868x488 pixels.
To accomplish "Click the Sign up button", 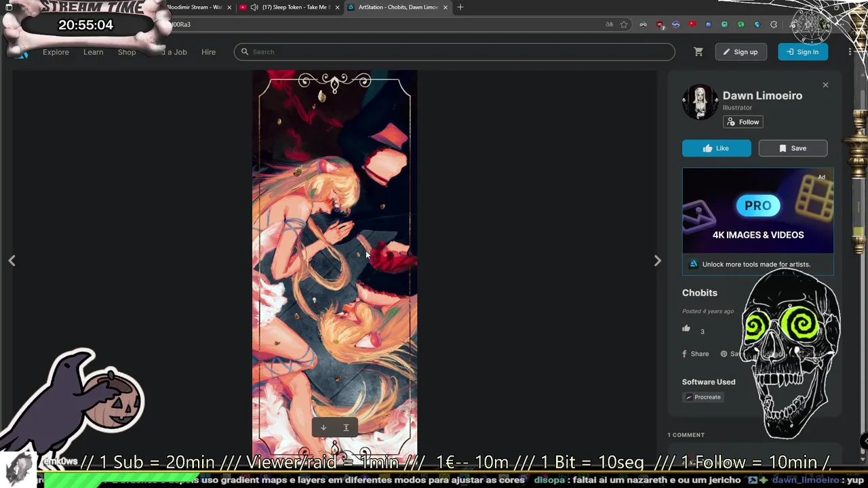I will pyautogui.click(x=741, y=52).
